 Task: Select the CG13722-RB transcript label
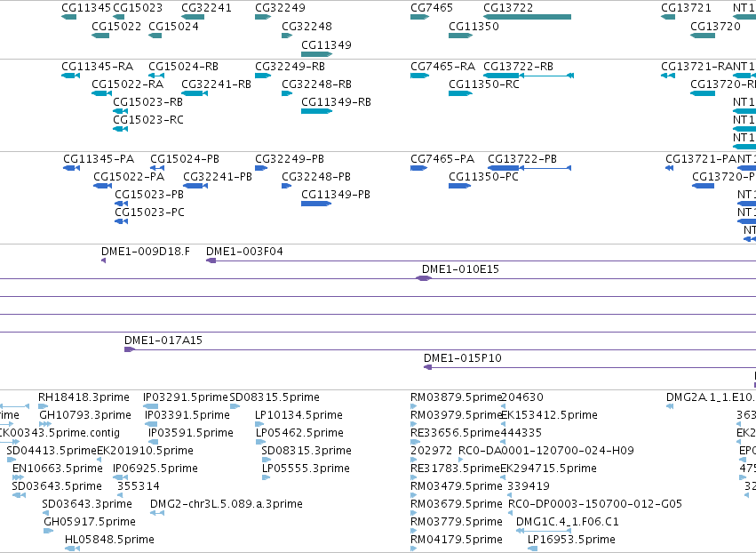[518, 67]
